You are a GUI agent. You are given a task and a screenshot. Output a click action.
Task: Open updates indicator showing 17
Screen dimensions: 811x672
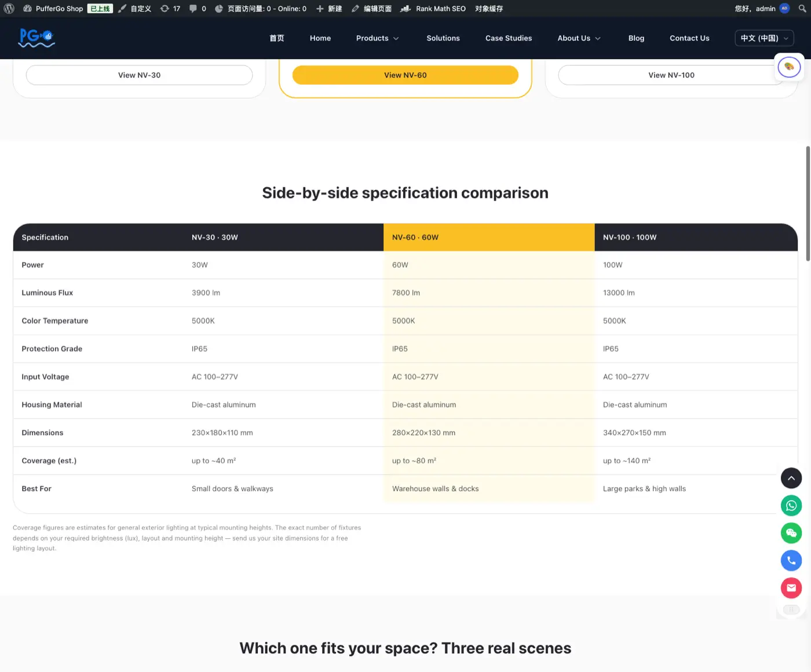coord(170,9)
